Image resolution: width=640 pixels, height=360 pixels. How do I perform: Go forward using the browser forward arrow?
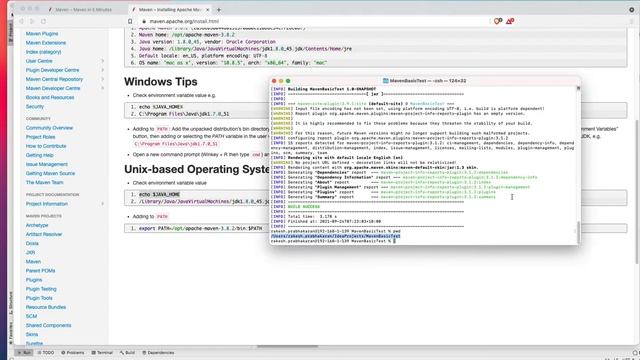pos(32,21)
